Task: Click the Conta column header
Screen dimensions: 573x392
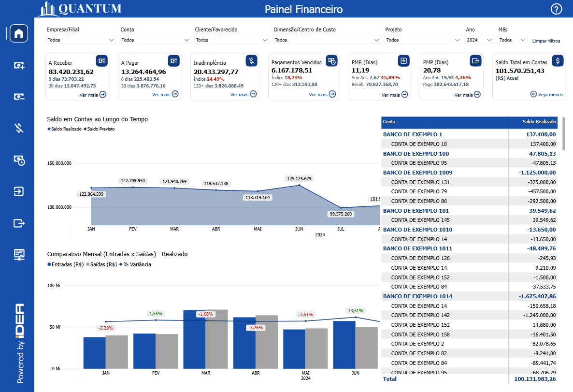Action: [x=389, y=122]
